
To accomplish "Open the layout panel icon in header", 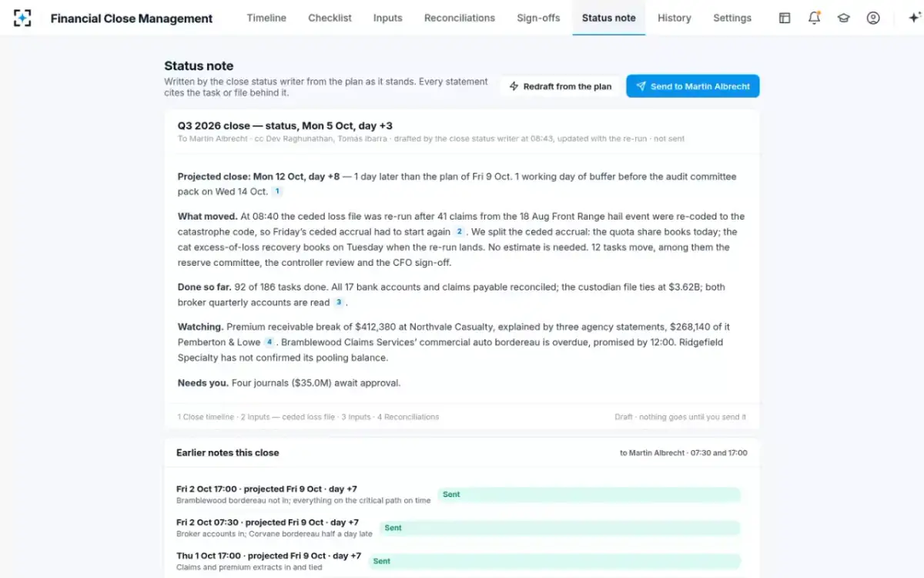I will tap(785, 18).
